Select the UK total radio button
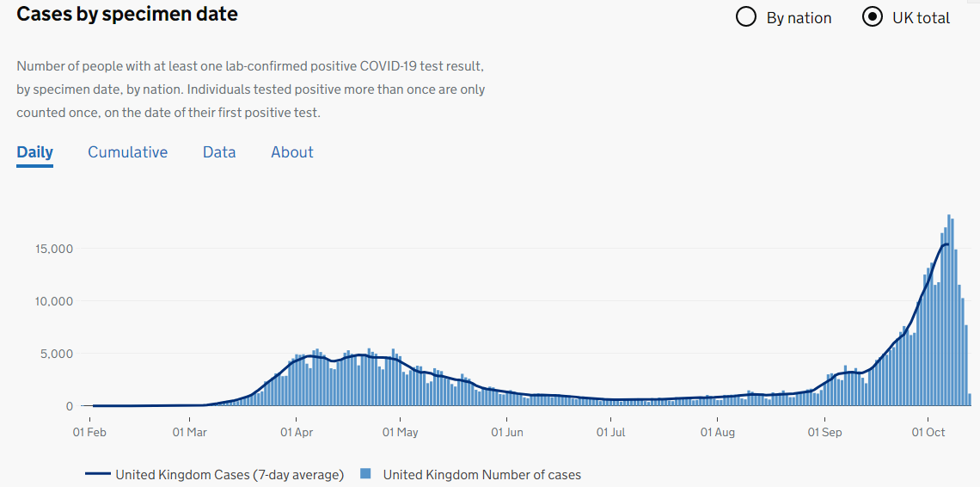980x487 pixels. (872, 17)
